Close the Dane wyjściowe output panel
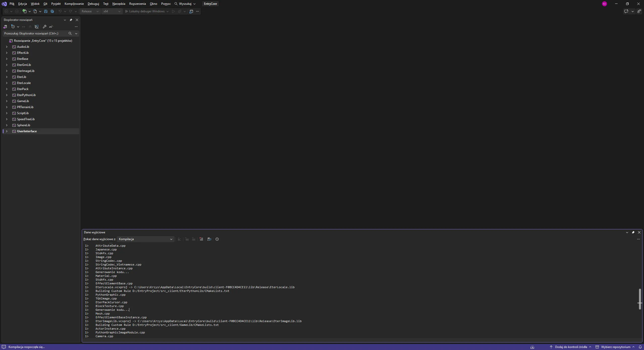The height and width of the screenshot is (350, 644). point(639,232)
